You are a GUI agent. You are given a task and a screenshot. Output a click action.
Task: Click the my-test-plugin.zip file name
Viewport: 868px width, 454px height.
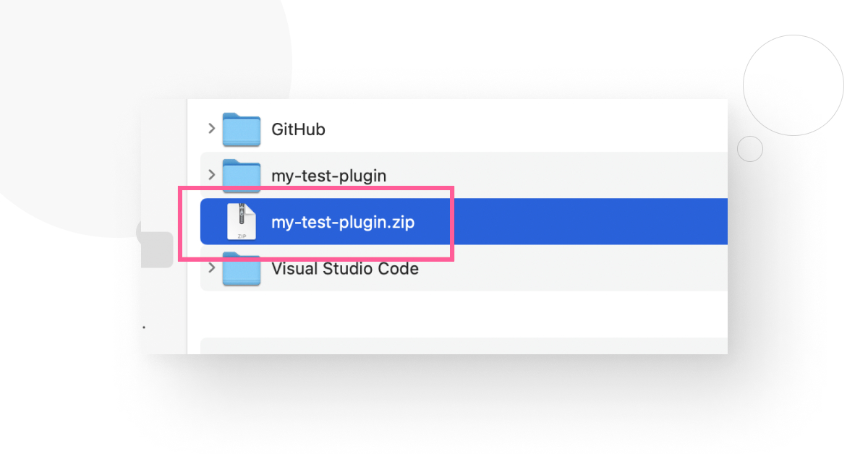coord(343,222)
